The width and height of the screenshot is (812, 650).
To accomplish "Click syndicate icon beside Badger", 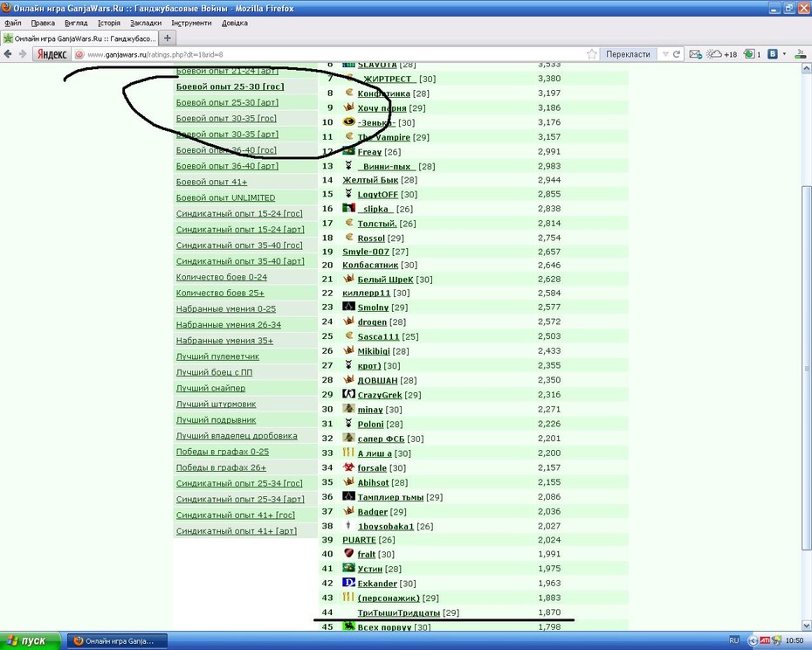I will (348, 510).
